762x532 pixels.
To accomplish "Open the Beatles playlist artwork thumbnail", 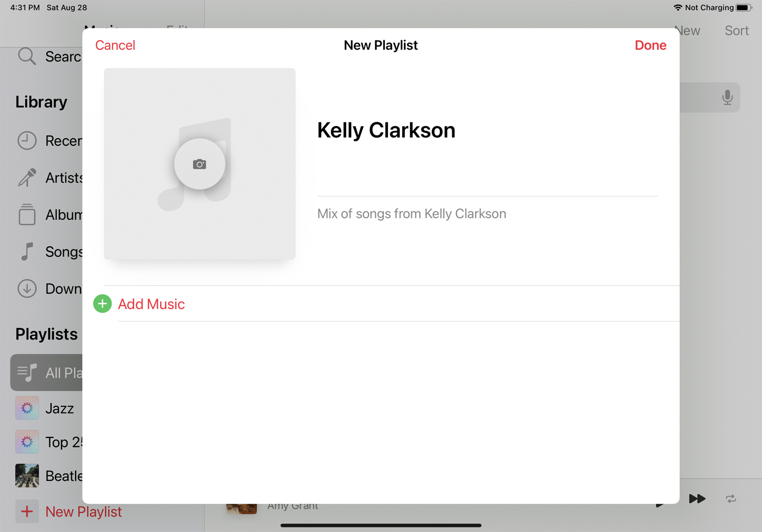I will (27, 475).
